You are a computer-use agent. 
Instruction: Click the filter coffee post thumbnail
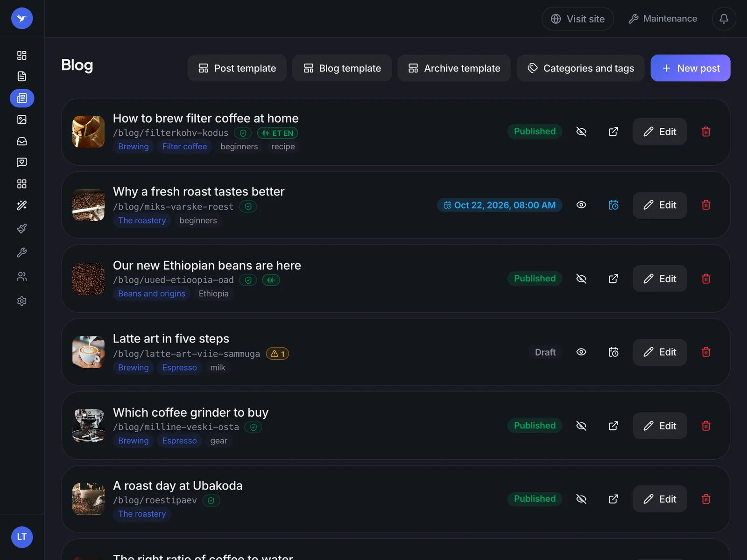pos(88,132)
